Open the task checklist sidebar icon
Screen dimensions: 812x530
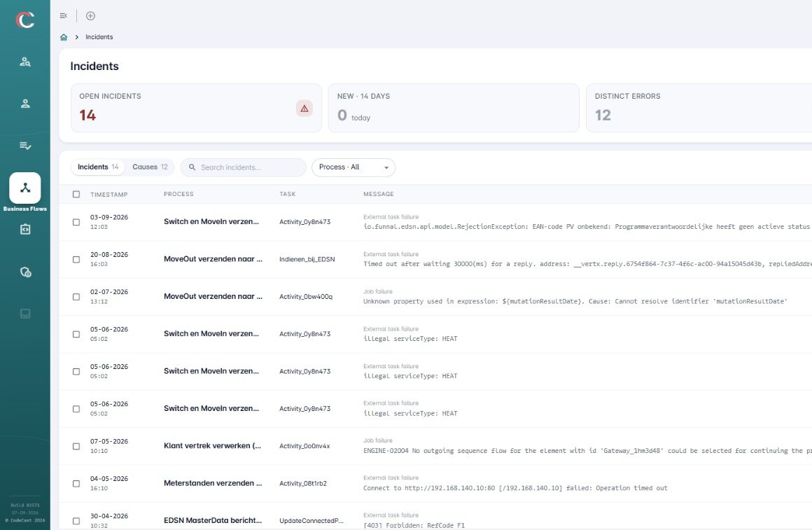pyautogui.click(x=25, y=146)
